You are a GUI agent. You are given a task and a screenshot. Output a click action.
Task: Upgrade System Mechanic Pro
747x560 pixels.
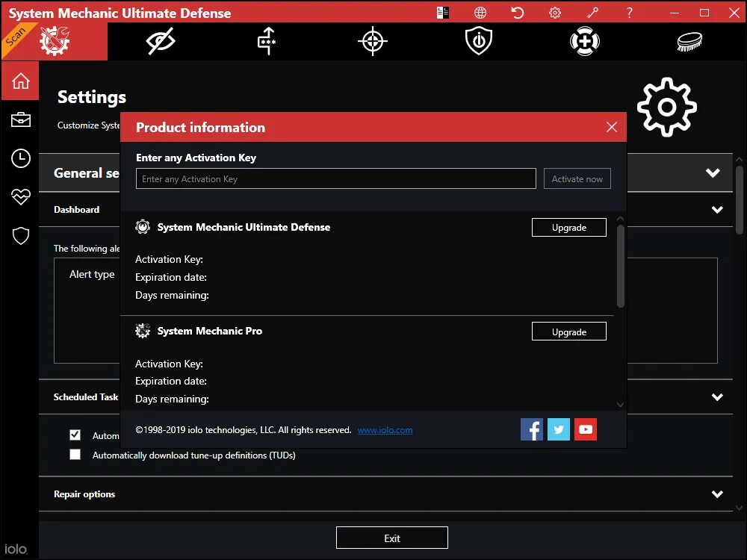pos(568,332)
